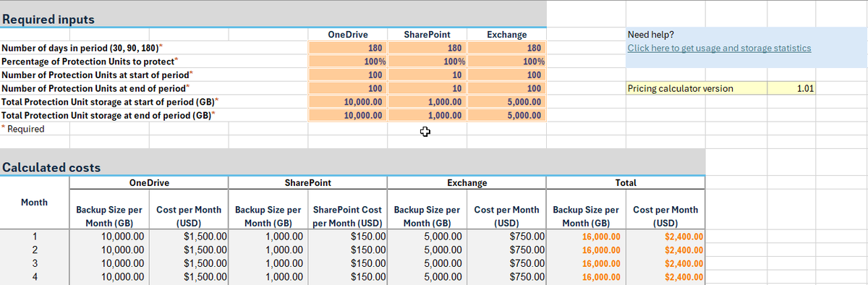Select month 3 SharePoint cost $150.00
Viewport: 868px width, 285px height.
tap(348, 263)
